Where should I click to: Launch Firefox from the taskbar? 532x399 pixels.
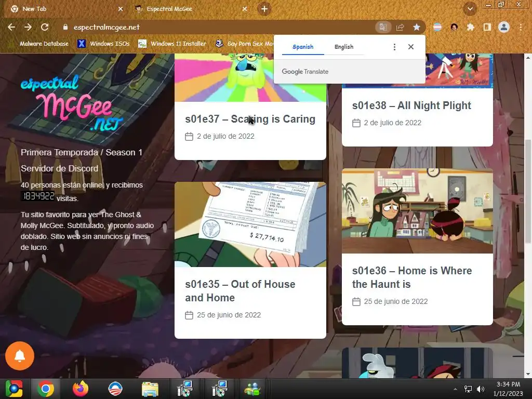click(x=81, y=389)
